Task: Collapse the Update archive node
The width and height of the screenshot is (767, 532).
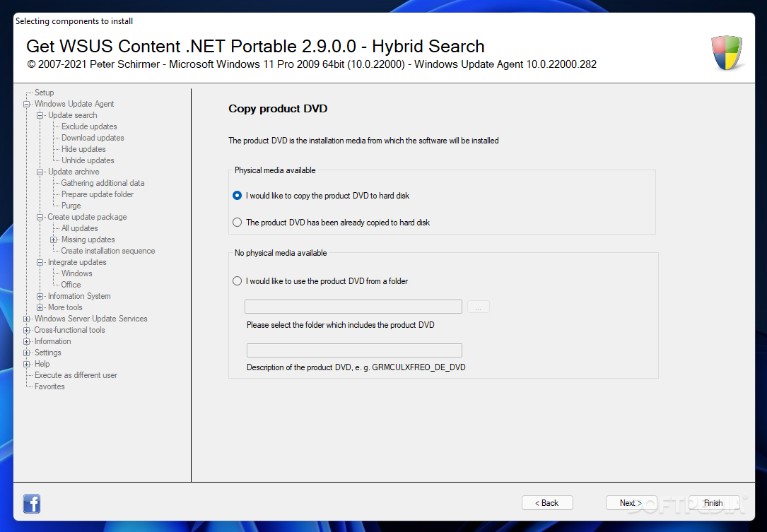Action: click(40, 172)
